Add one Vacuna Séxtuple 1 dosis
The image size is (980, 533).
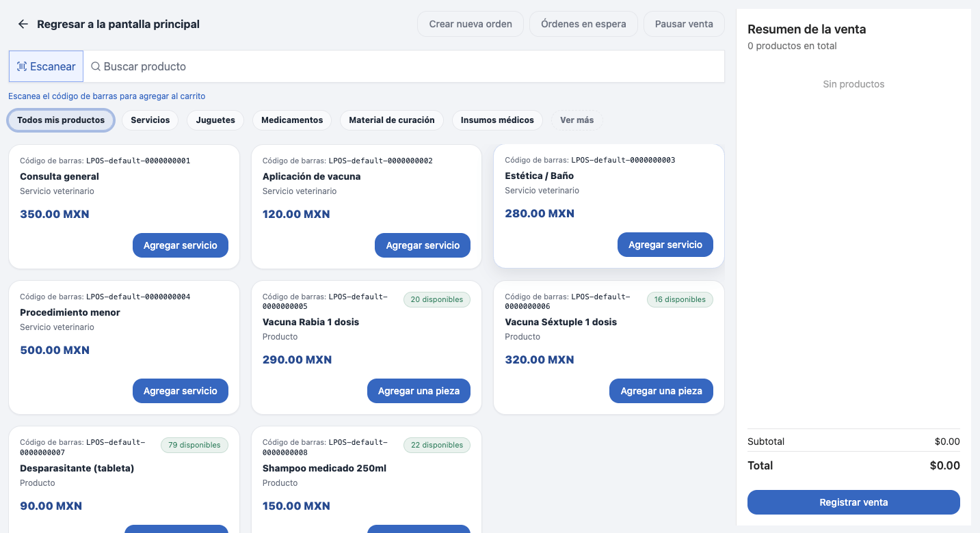[x=661, y=391]
